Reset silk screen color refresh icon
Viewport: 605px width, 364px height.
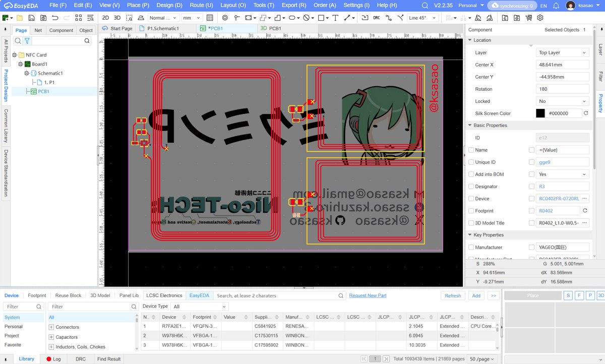(x=586, y=113)
